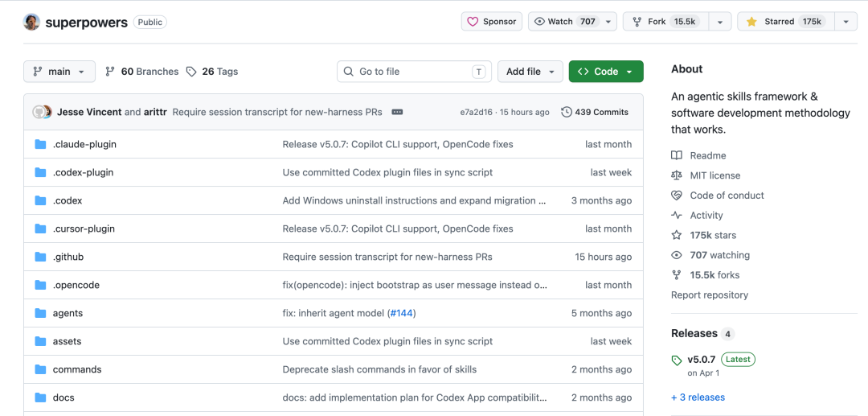Open the .codex-plugin folder name
This screenshot has width=868, height=416.
tap(83, 172)
